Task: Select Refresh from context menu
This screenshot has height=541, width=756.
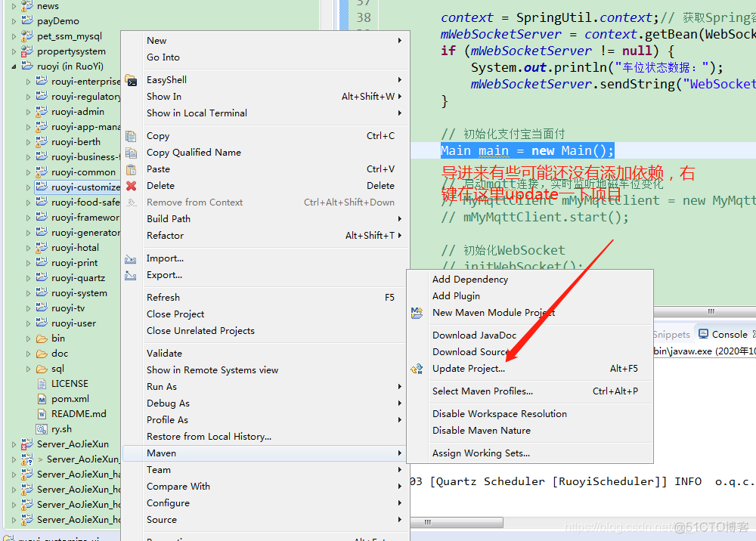Action: tap(265, 297)
